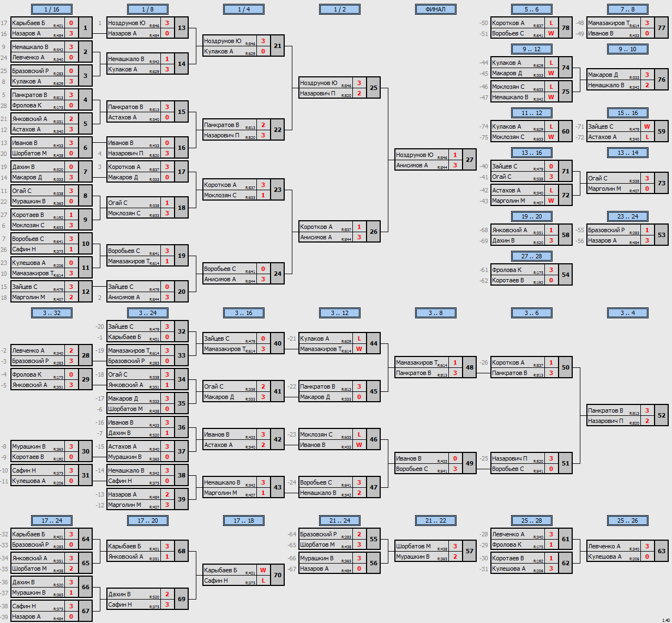Click the '17 .. 24' bracket header
Screen dimensions: 672x623
click(x=52, y=521)
